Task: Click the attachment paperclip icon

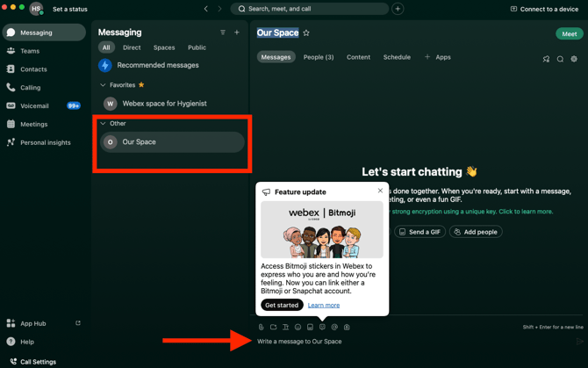Action: coord(262,327)
